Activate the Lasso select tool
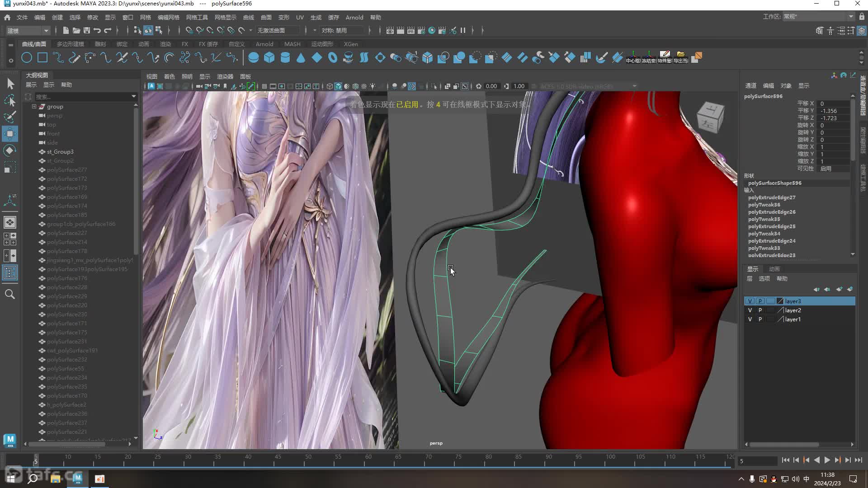The height and width of the screenshot is (488, 868). point(10,100)
